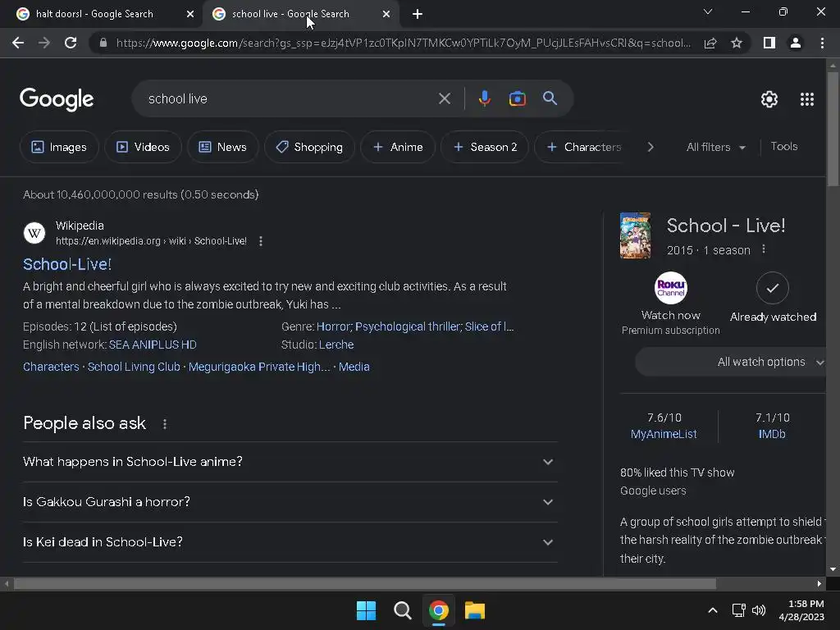Open the Chrome side panel

[769, 43]
